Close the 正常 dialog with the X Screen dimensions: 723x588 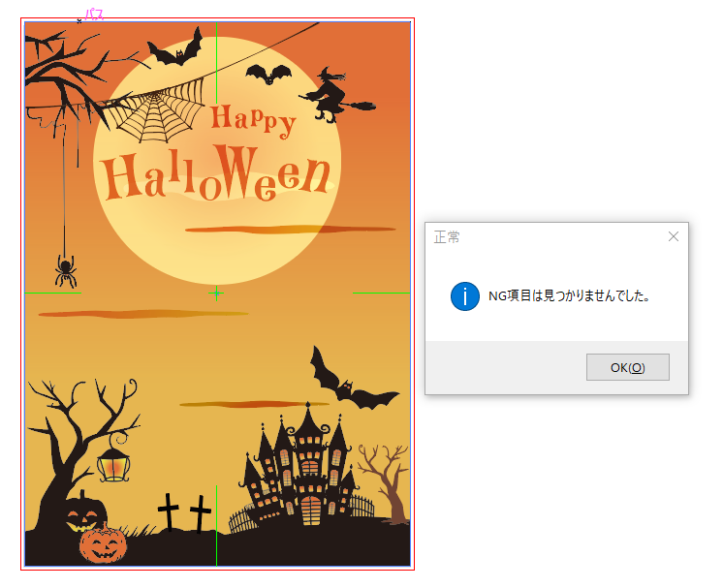674,236
